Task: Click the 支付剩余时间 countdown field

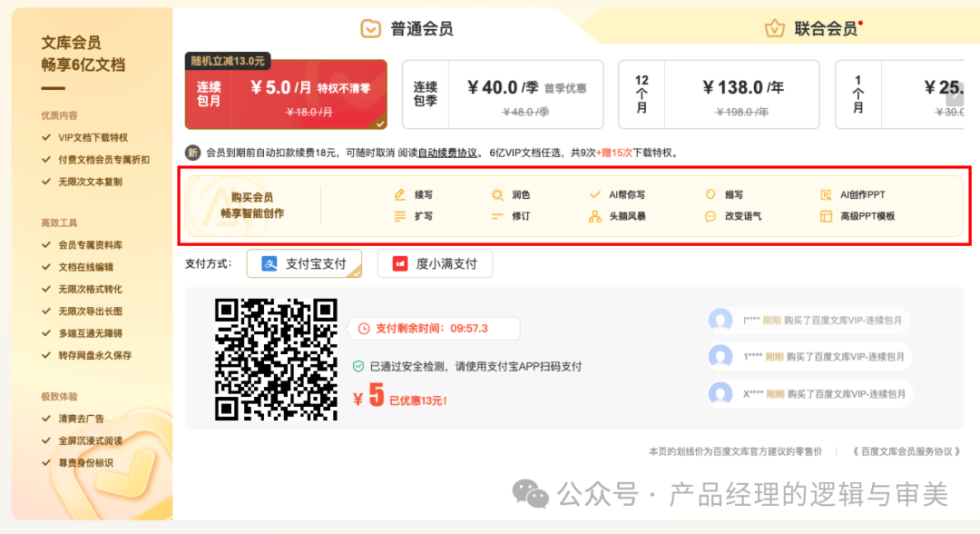Action: coord(434,329)
